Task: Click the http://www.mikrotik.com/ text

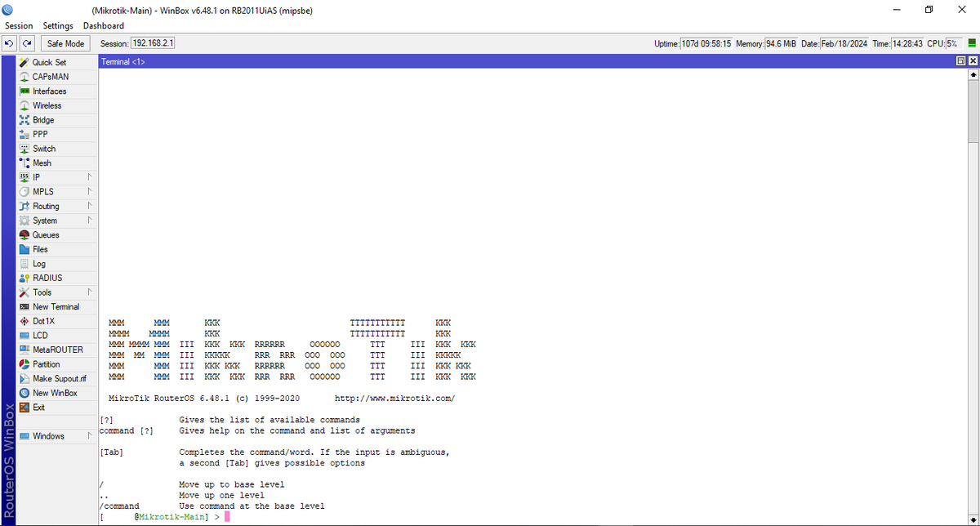Action: click(x=394, y=399)
